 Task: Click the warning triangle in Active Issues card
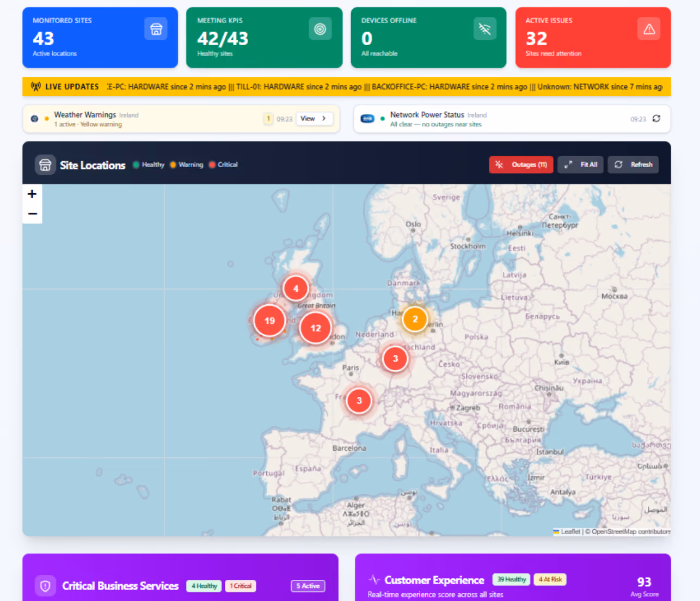(x=649, y=29)
